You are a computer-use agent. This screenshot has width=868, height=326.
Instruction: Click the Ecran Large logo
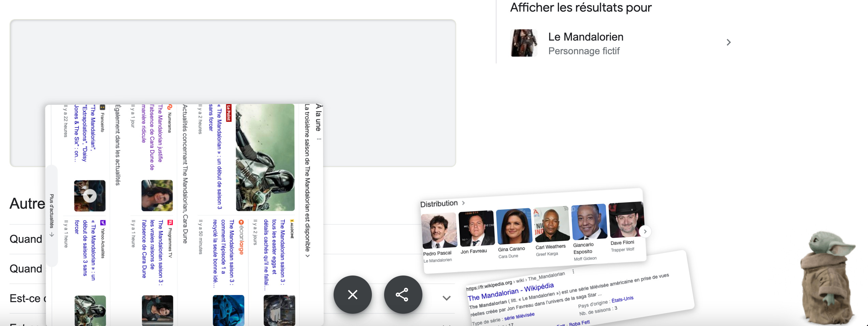[241, 237]
